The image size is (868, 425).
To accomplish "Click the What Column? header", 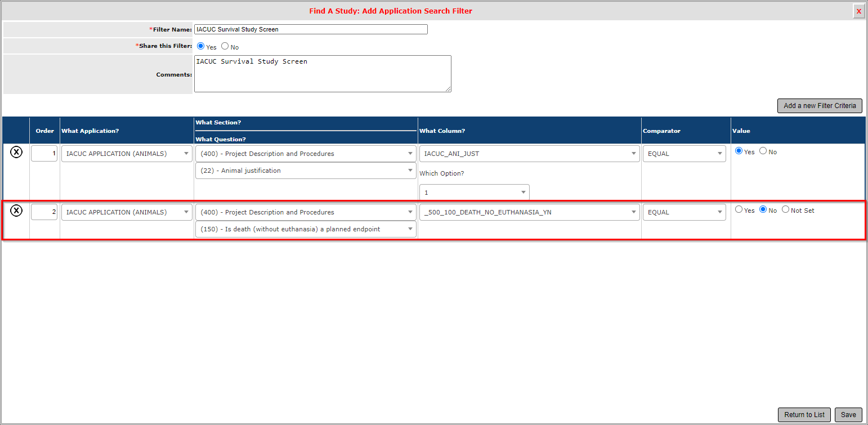I will coord(442,131).
